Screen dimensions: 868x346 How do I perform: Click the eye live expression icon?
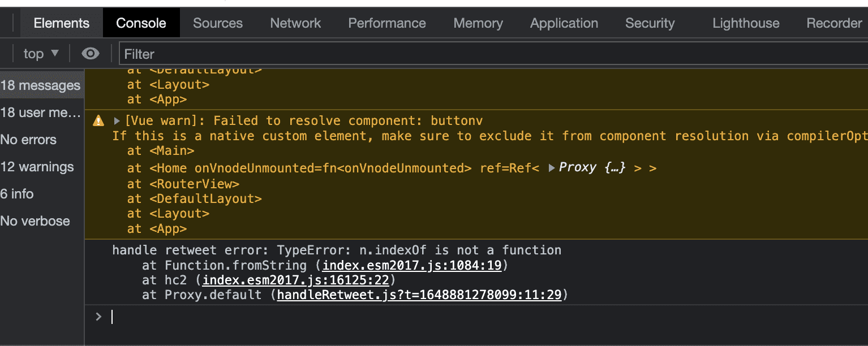pyautogui.click(x=90, y=54)
